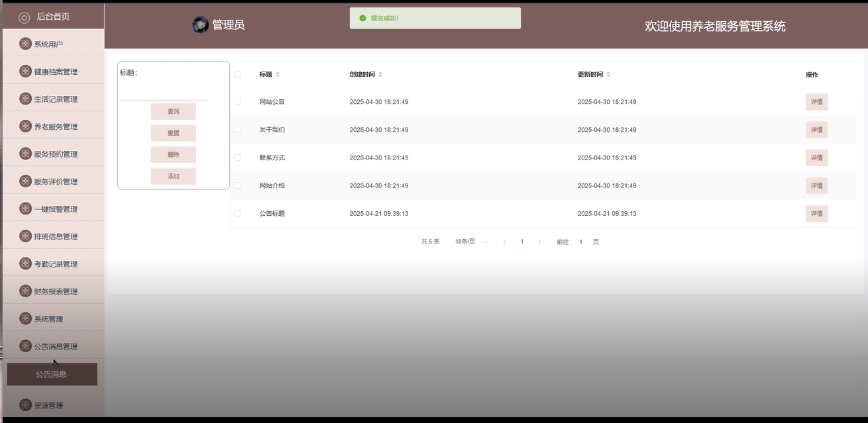Open 系统管理 menu item
868x423 pixels.
click(53, 319)
